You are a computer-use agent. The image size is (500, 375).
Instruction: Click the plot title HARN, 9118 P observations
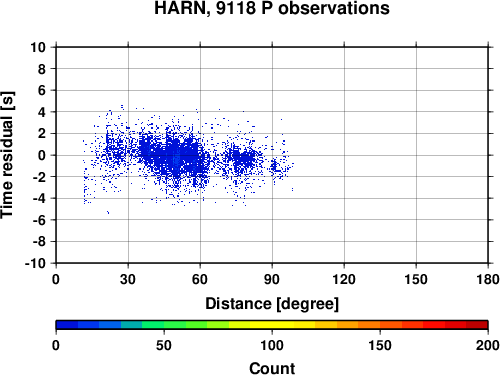point(272,8)
